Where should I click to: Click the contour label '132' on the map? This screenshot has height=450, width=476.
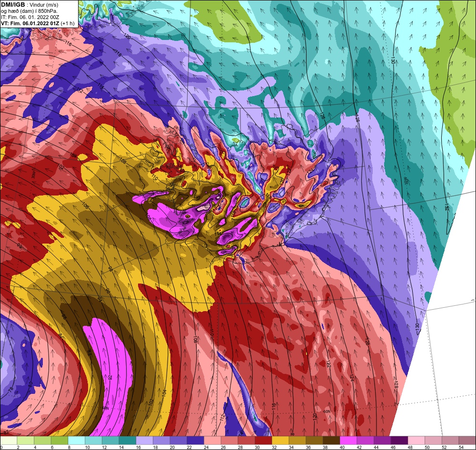click(446, 207)
